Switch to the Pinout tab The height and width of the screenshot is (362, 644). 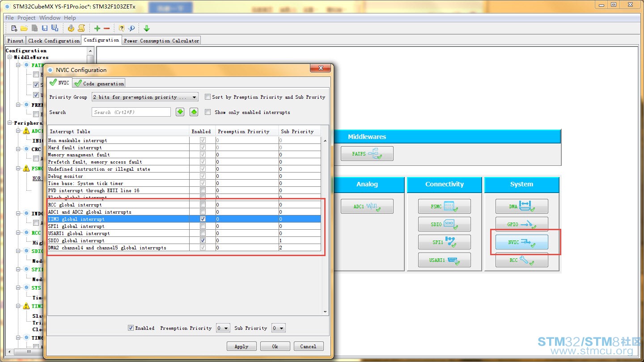pos(15,41)
